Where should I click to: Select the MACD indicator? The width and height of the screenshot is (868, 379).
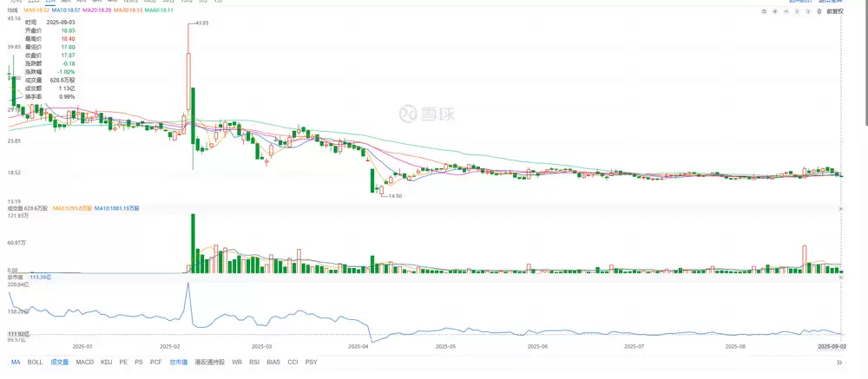click(85, 362)
